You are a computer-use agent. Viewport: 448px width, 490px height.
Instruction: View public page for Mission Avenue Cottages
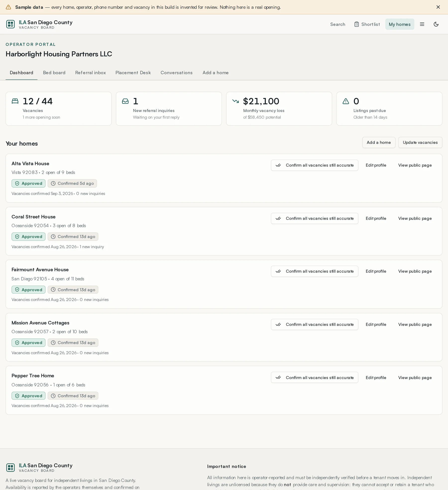(x=415, y=325)
